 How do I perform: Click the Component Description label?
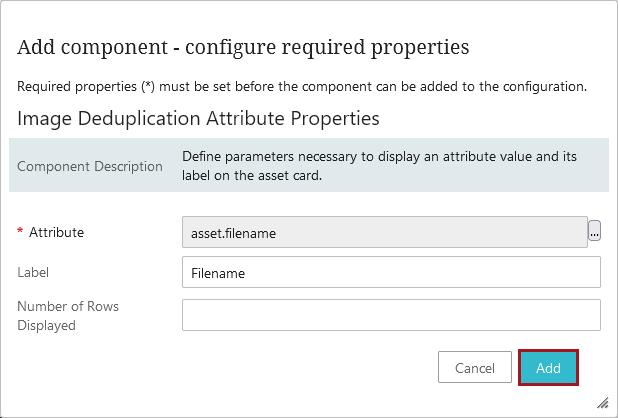(x=90, y=166)
